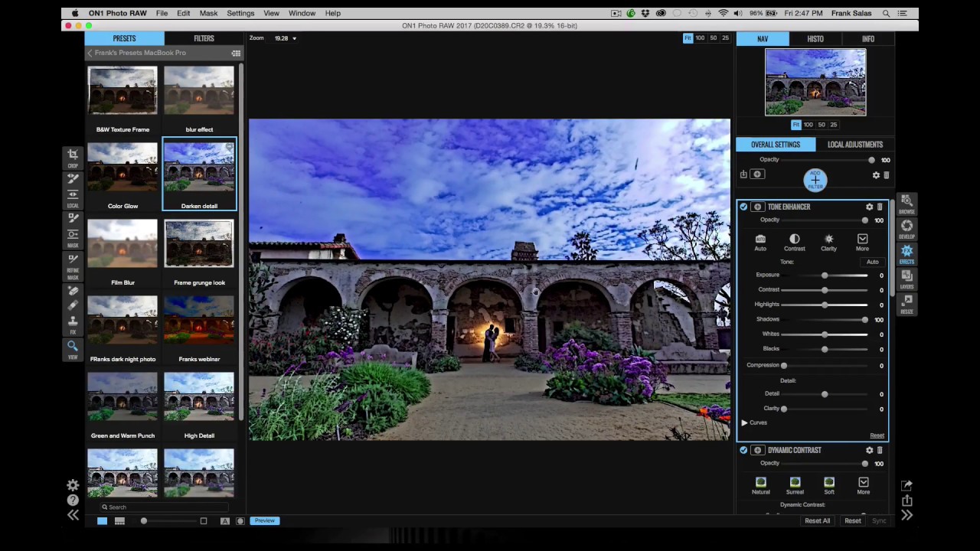Go back from Frank's Presets MacBook Pro
The image size is (980, 551).
click(x=90, y=53)
